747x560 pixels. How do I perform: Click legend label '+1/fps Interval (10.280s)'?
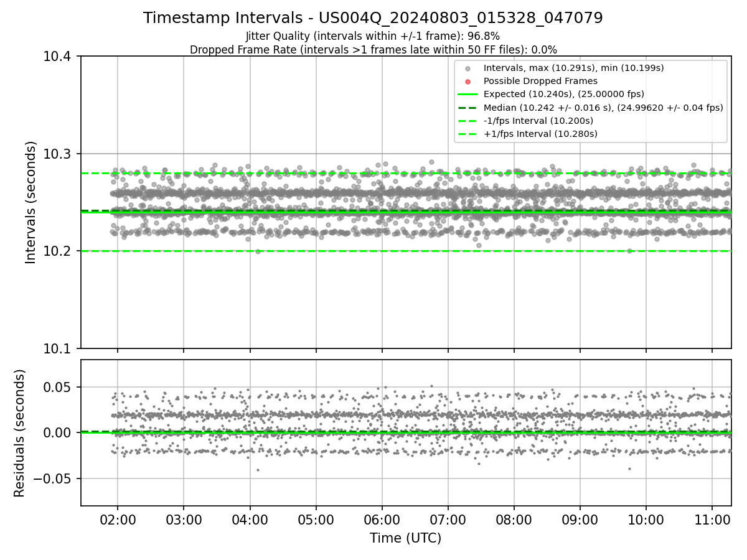pyautogui.click(x=540, y=134)
